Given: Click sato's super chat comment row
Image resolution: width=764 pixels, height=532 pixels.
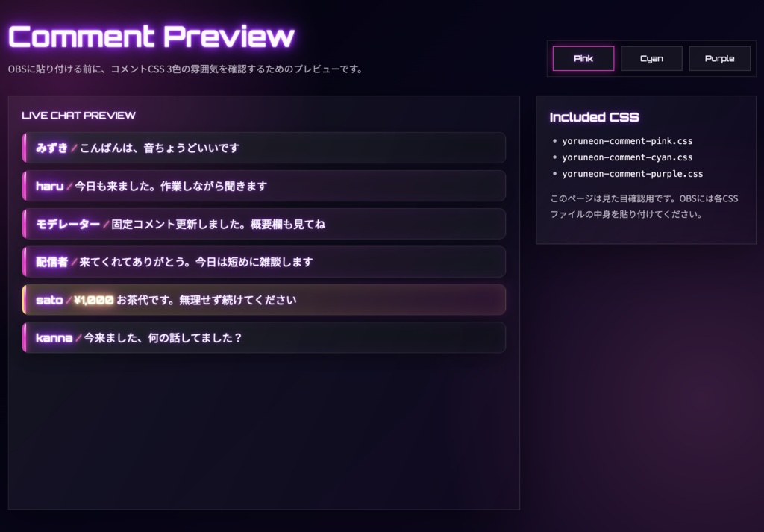Looking at the screenshot, I should (x=264, y=300).
